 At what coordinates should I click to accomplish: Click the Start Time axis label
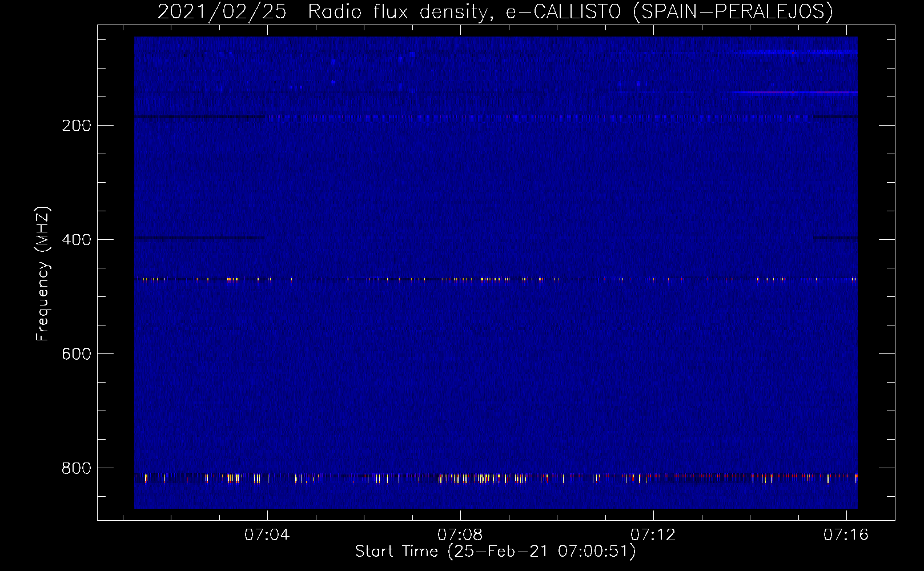point(495,552)
